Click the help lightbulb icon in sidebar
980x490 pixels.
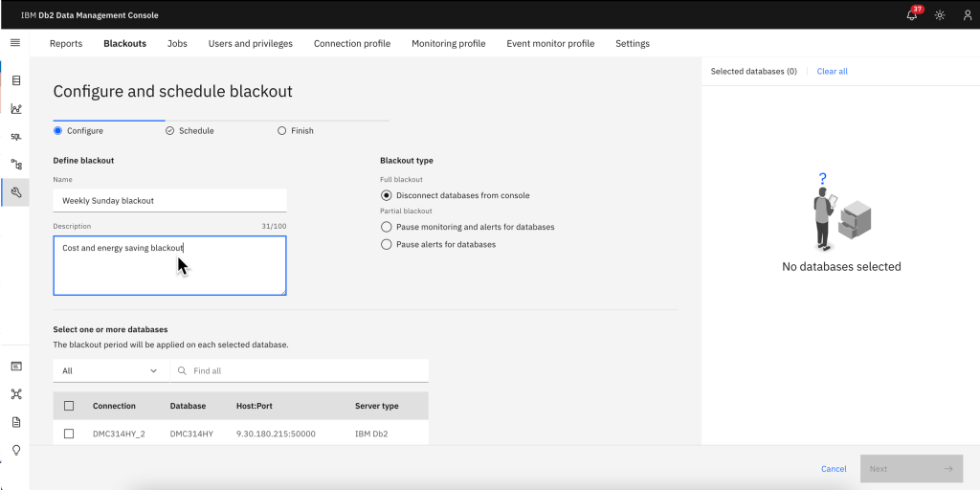(16, 450)
